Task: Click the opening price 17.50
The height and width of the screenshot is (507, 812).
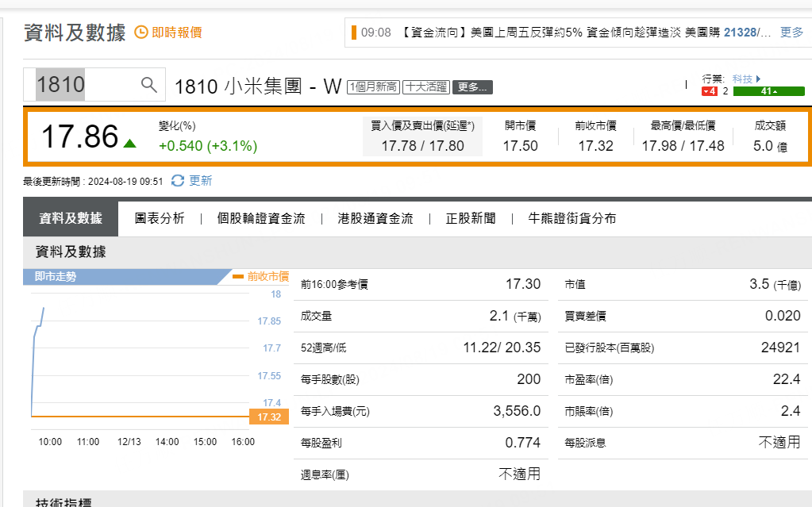Action: tap(521, 146)
